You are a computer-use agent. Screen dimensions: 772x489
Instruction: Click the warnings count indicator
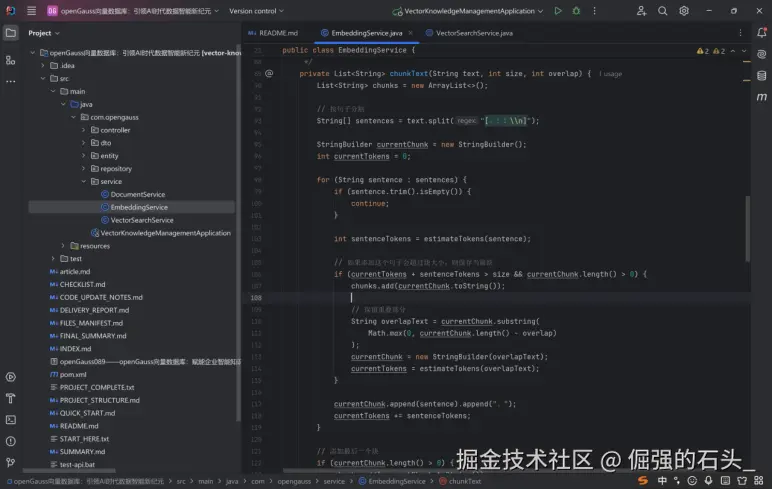(711, 51)
